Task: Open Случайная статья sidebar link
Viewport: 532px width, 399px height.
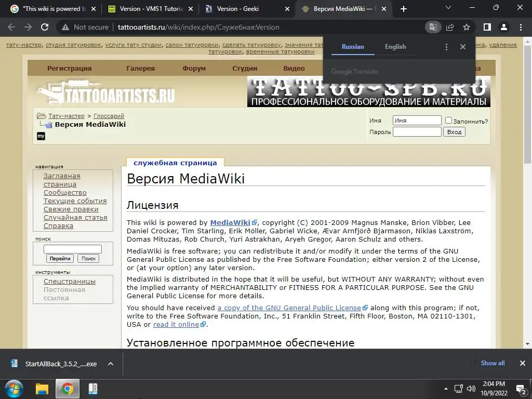Action: (75, 218)
